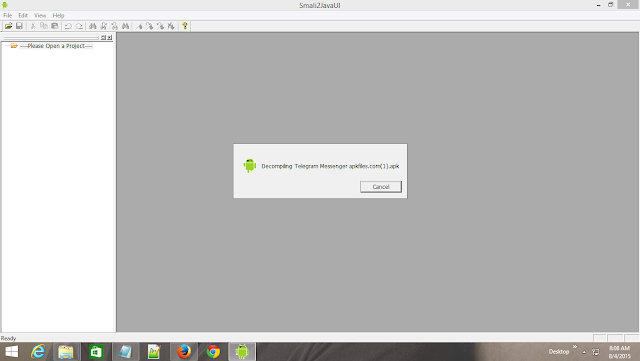
Task: Click the first binoculars Find icon
Action: tap(93, 26)
